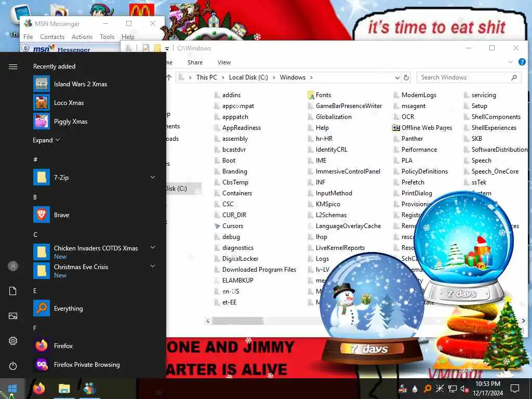Expand Christmas Eve Crisis folder group
The image size is (532, 399).
[x=153, y=267]
